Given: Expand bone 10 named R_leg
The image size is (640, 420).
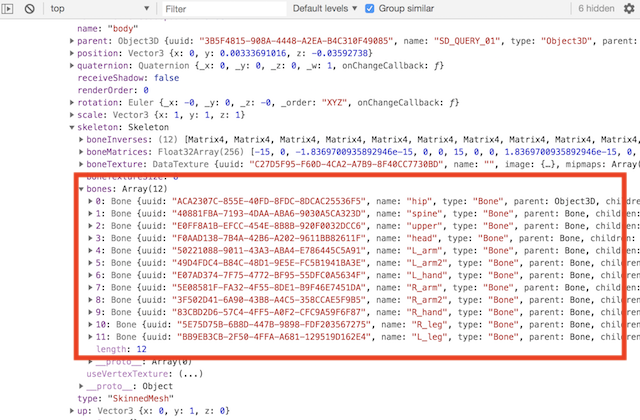Looking at the screenshot, I should [x=91, y=324].
